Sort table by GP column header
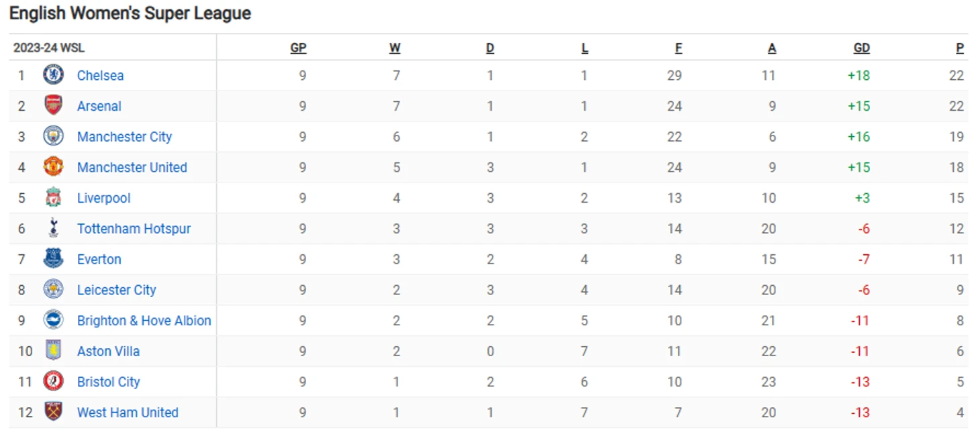Image resolution: width=980 pixels, height=432 pixels. coord(299,48)
